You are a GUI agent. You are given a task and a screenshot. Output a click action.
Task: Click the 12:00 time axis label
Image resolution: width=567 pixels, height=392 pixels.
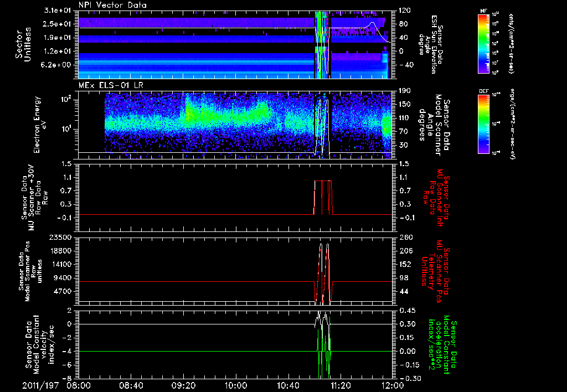point(392,385)
